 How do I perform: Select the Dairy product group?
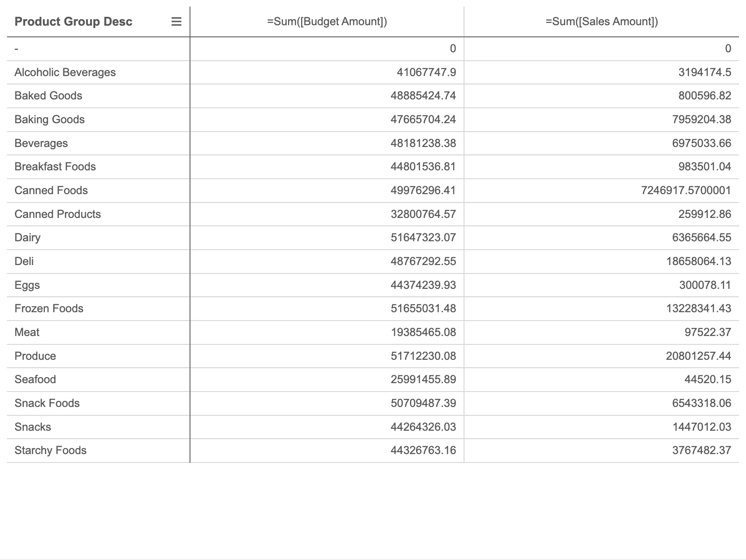tap(27, 238)
